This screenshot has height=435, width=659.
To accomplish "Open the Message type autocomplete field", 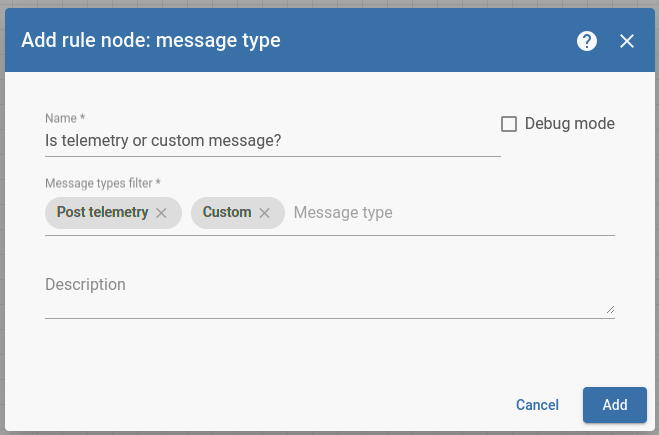I will [x=450, y=213].
